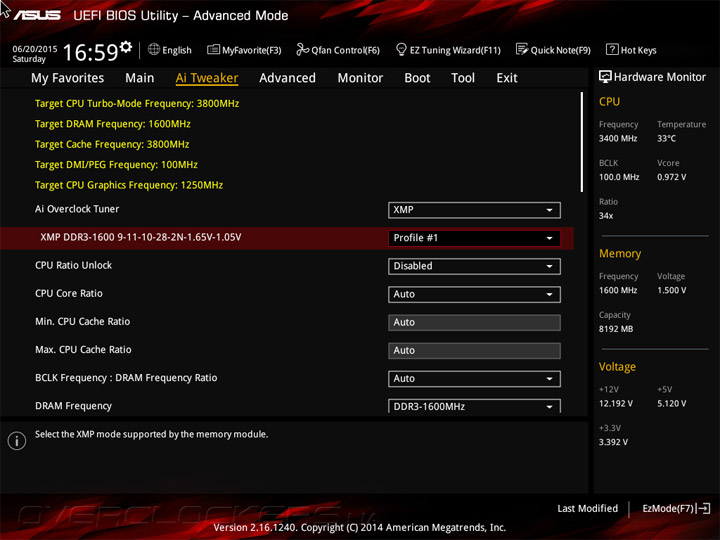Click the ASUS logo

pyautogui.click(x=37, y=16)
